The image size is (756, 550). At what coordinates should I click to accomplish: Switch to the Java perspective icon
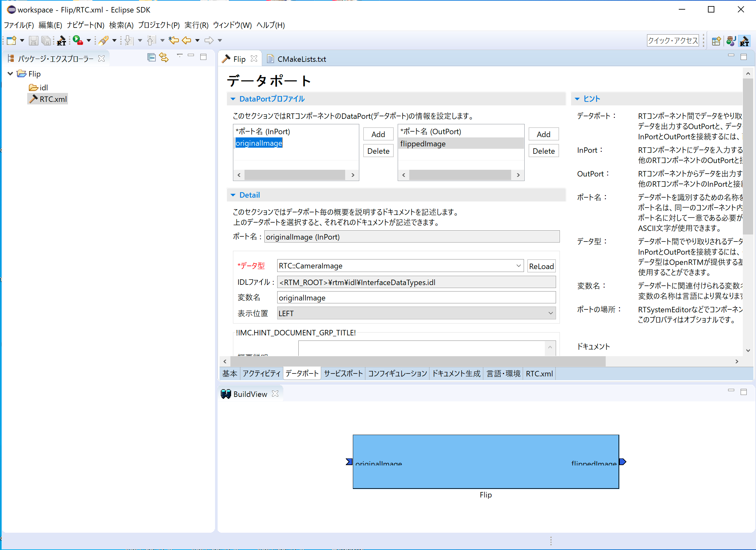tap(731, 41)
